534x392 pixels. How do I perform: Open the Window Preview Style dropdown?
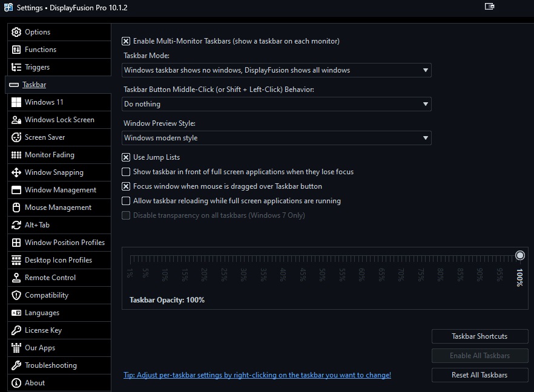tap(277, 138)
